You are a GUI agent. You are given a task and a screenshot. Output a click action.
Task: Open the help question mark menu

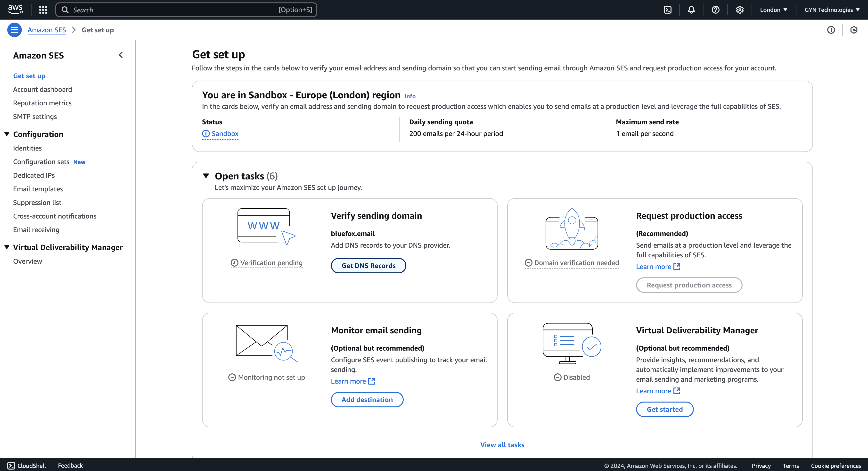pyautogui.click(x=715, y=10)
